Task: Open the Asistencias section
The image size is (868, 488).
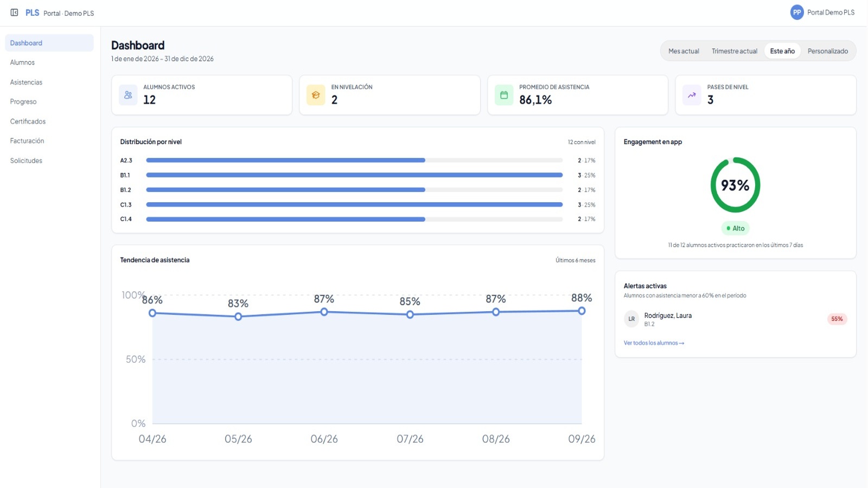Action: 49,82
